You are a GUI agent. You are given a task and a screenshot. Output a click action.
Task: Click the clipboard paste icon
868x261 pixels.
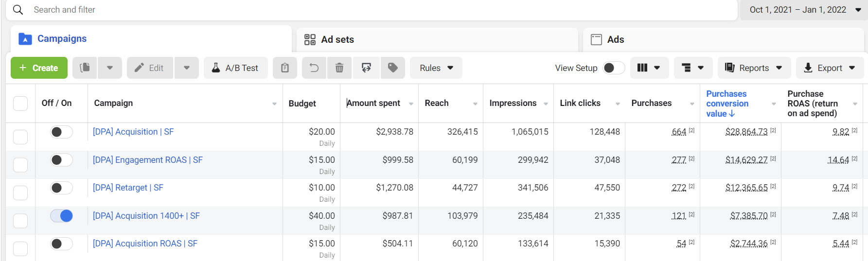click(x=285, y=68)
